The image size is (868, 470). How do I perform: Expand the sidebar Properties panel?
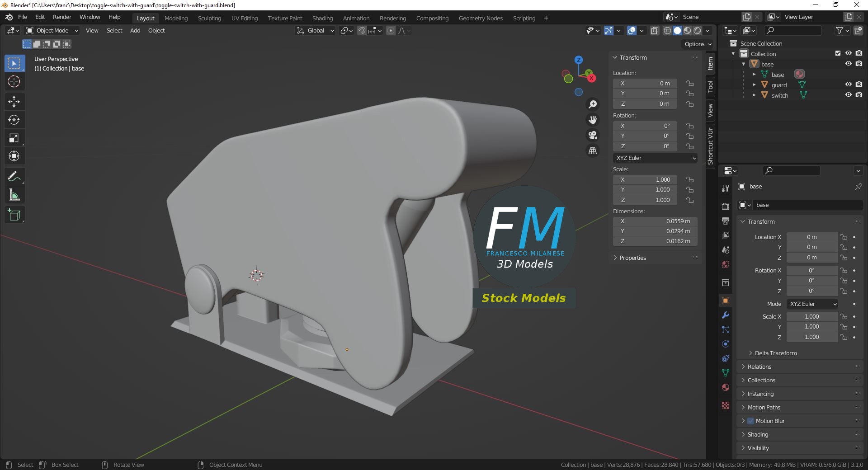632,258
